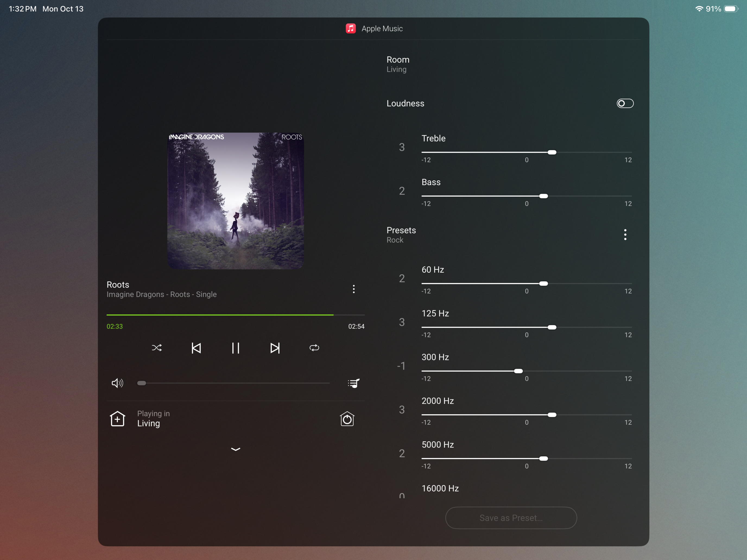Image resolution: width=747 pixels, height=560 pixels.
Task: Pause the current song
Action: point(236,348)
